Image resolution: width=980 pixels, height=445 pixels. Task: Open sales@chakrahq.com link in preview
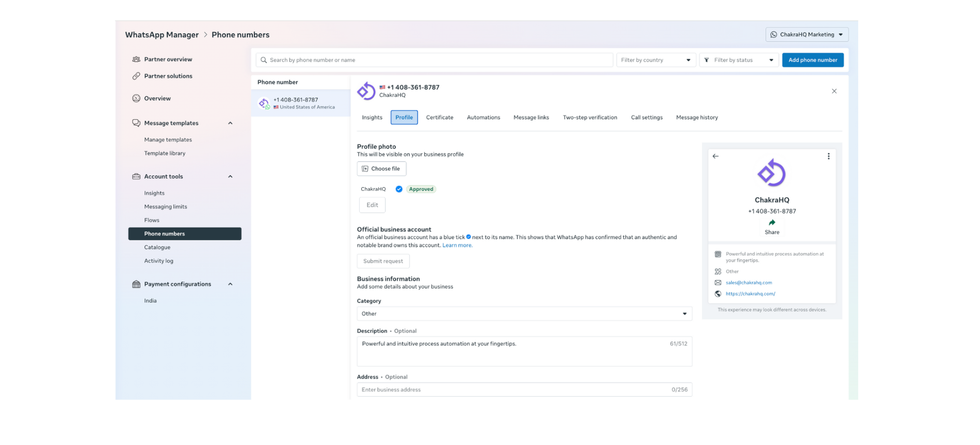coord(749,283)
